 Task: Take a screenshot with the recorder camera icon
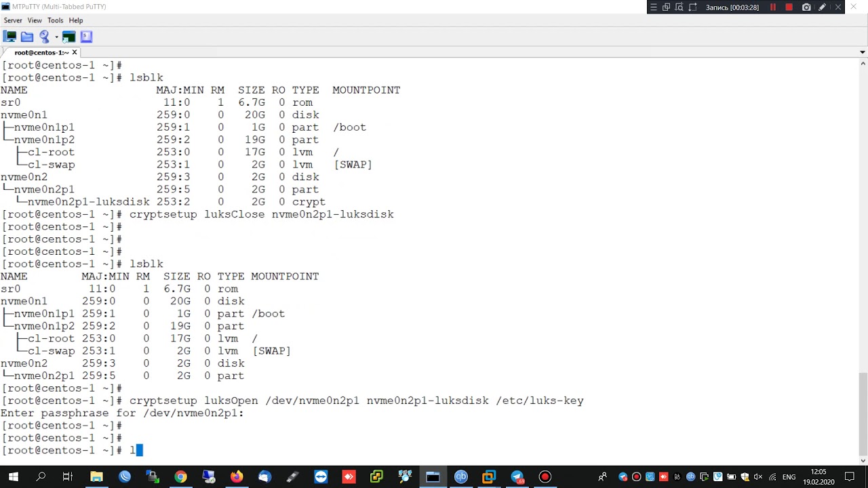click(x=806, y=7)
